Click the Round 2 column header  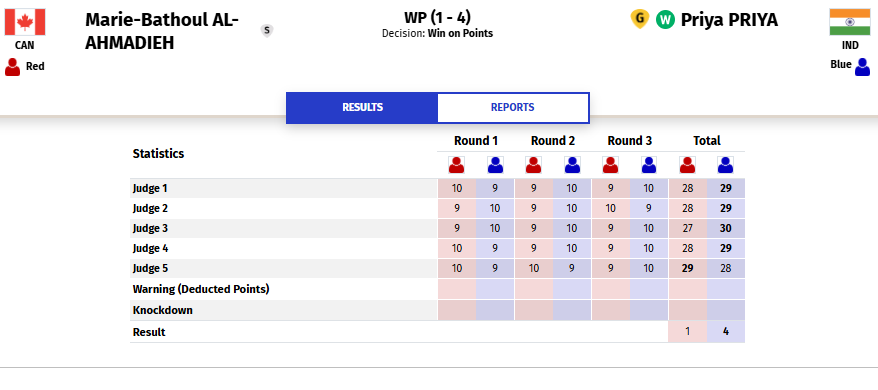[x=553, y=141]
